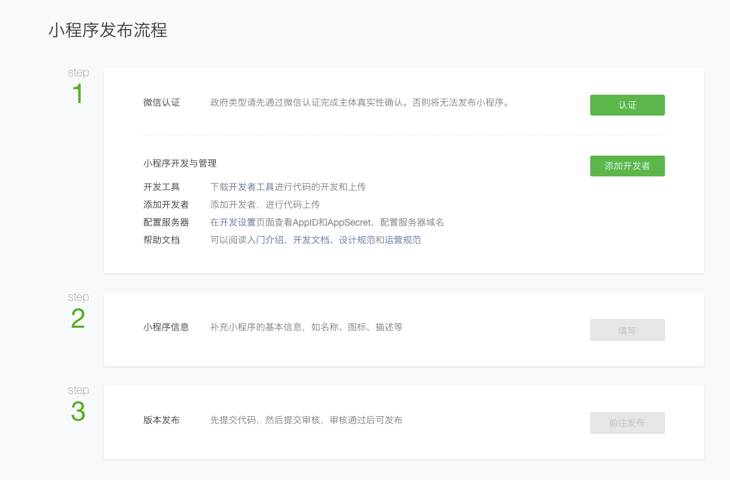Open the 设计规范 link
This screenshot has width=730, height=480.
point(356,240)
